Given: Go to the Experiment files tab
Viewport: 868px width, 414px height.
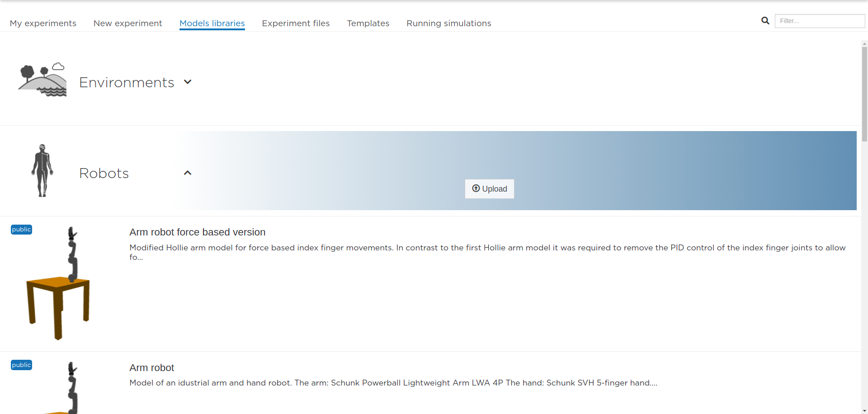Looking at the screenshot, I should pos(296,23).
